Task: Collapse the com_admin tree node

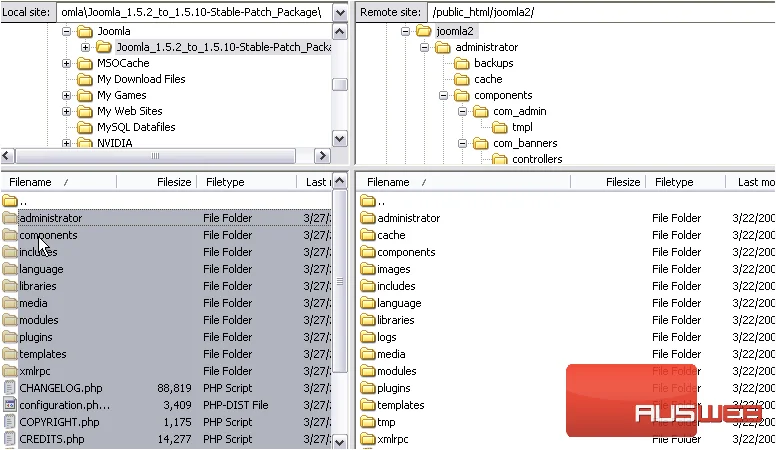Action: coord(462,111)
